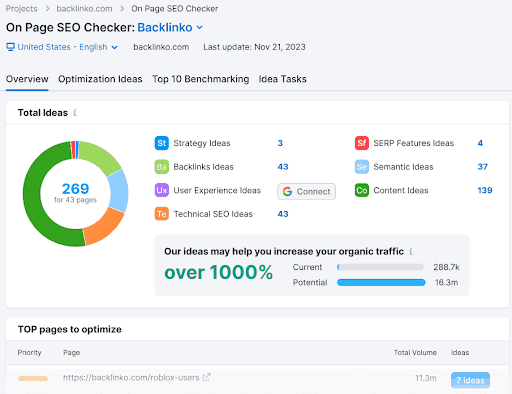Click the 11.3m total volume value
The image size is (512, 394).
click(426, 378)
